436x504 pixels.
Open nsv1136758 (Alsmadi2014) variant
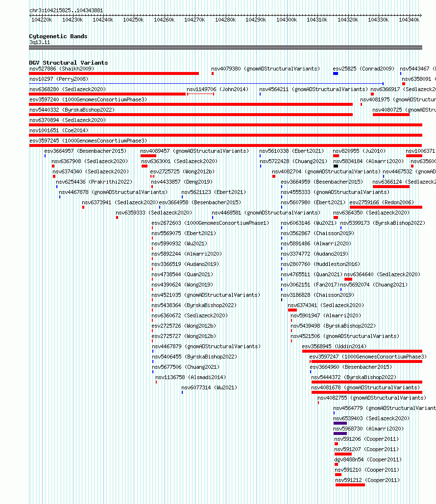click(x=191, y=377)
